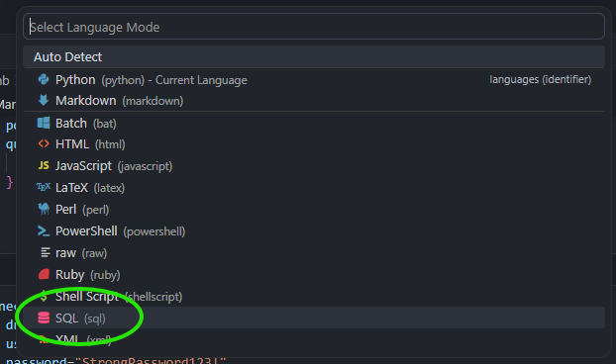Select Shell Script (shellscript) language mode
616x364 pixels.
click(x=314, y=297)
